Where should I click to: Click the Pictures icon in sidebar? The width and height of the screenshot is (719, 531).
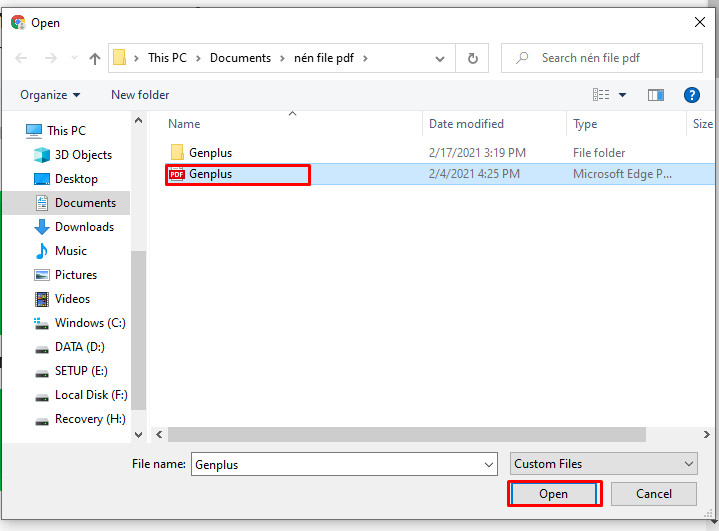pos(42,275)
